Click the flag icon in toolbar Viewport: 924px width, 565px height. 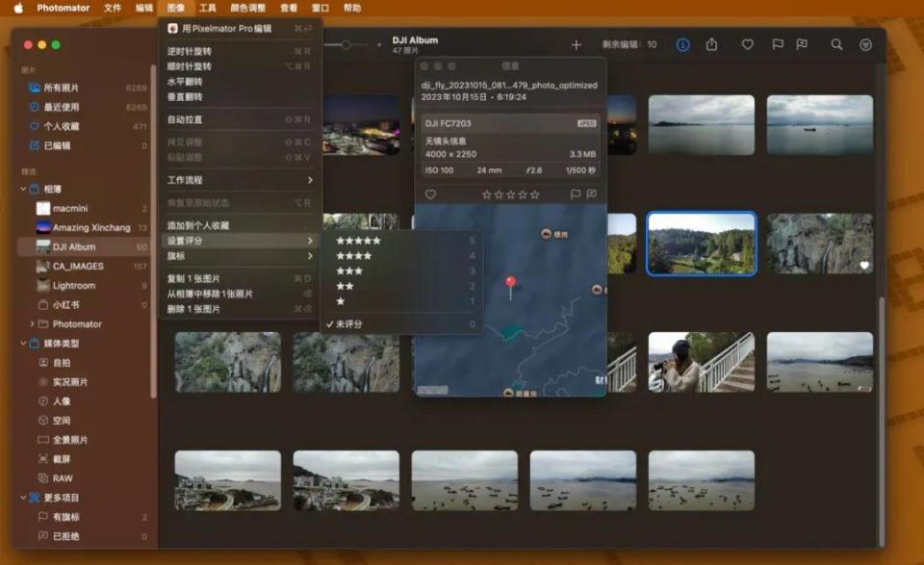pyautogui.click(x=778, y=45)
